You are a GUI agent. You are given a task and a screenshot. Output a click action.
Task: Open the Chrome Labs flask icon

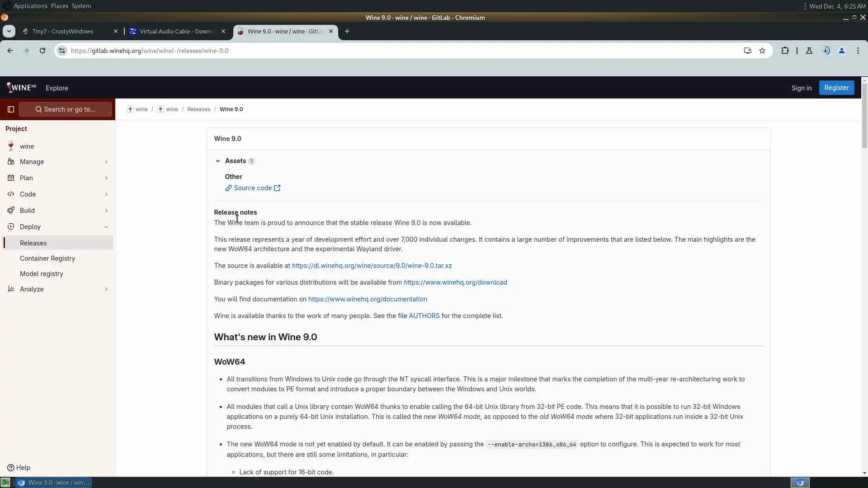tap(809, 51)
